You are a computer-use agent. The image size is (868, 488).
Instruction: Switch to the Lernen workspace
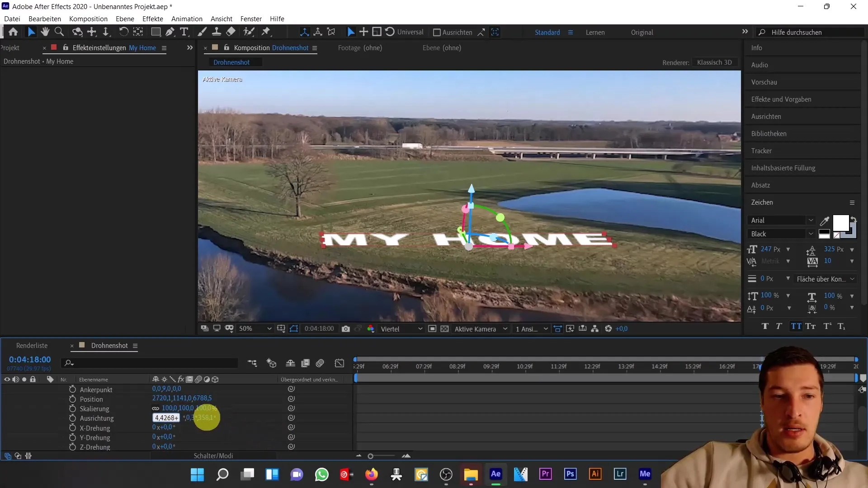(595, 33)
